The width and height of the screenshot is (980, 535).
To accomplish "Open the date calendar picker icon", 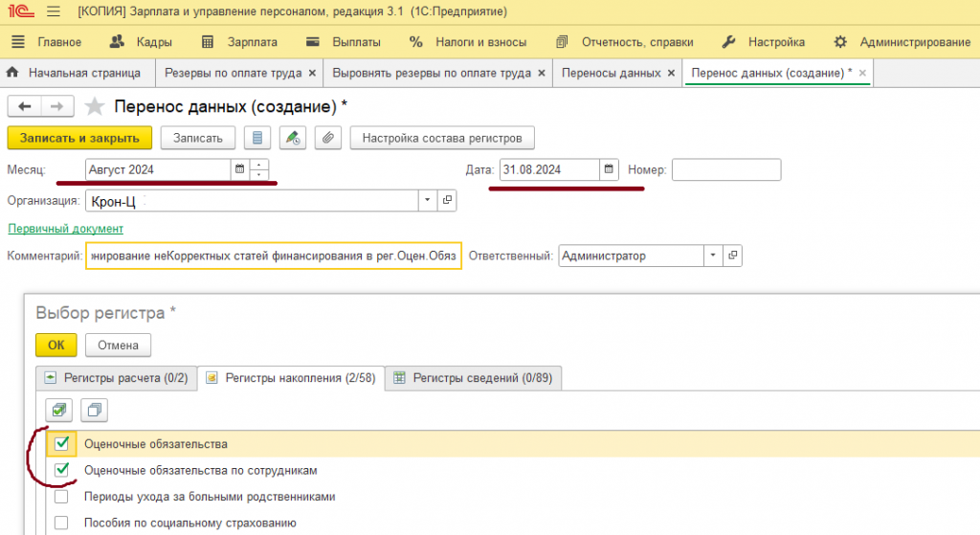I will (x=609, y=169).
